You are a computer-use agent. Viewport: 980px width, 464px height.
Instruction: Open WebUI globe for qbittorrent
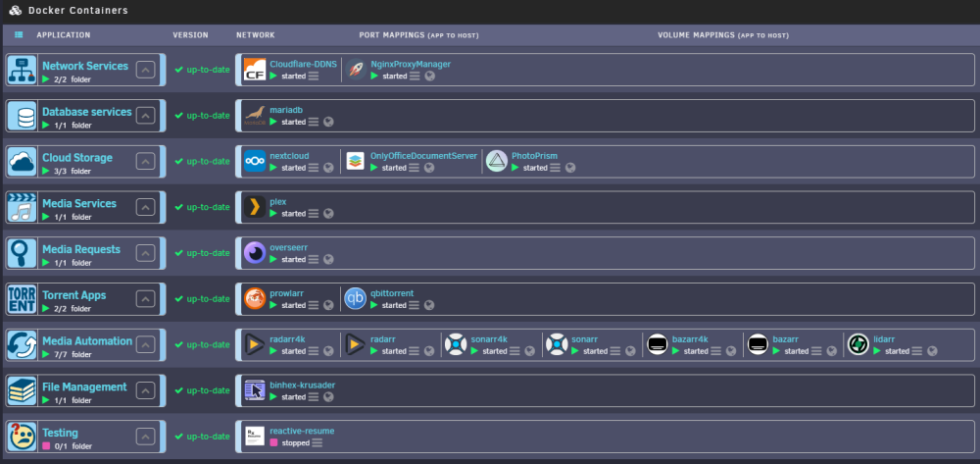click(x=429, y=305)
